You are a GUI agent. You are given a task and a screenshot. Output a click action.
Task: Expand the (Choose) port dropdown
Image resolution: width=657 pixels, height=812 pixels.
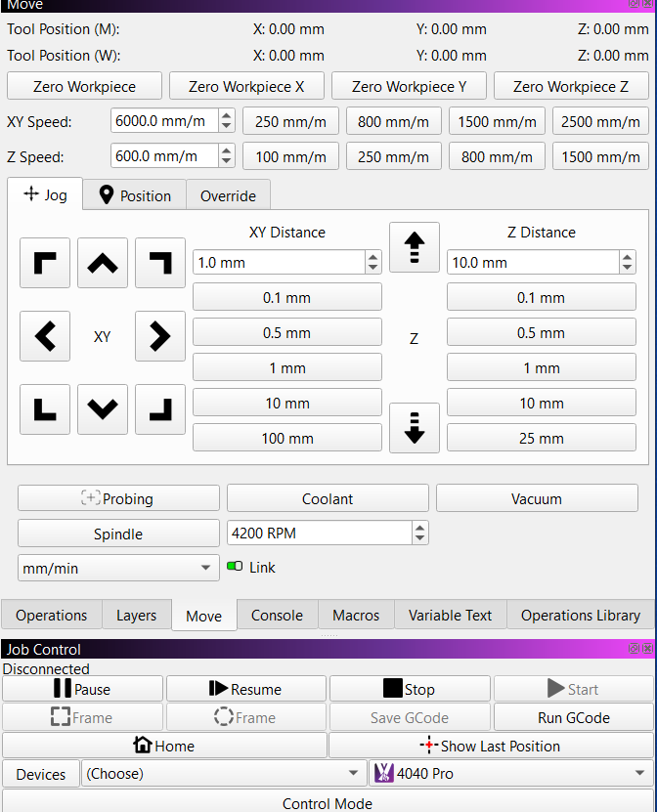coord(223,774)
